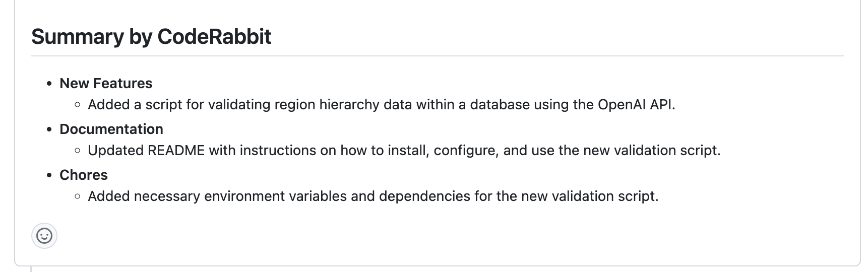Click the words "OpenAI API" in the first item
The image size is (868, 272).
click(635, 104)
